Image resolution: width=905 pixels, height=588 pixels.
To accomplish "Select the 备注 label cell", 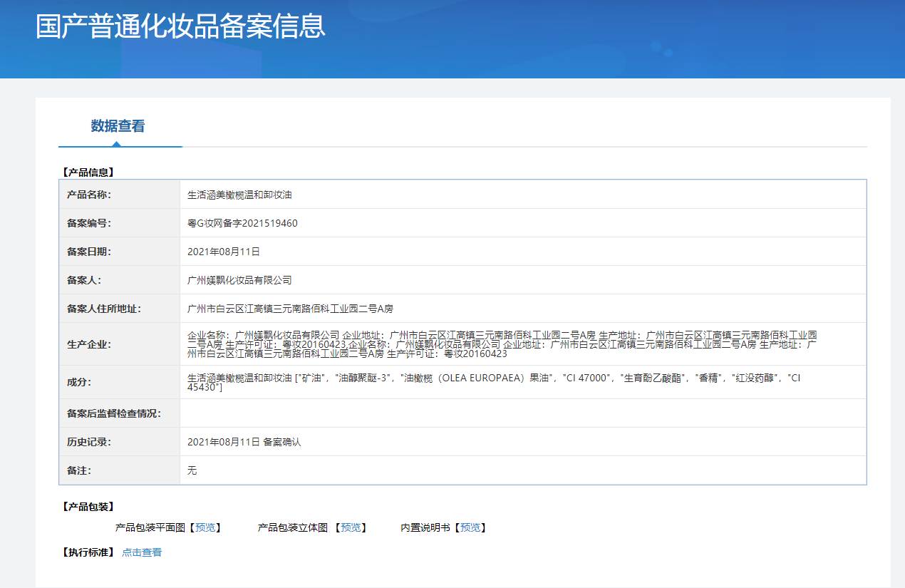I will click(120, 470).
